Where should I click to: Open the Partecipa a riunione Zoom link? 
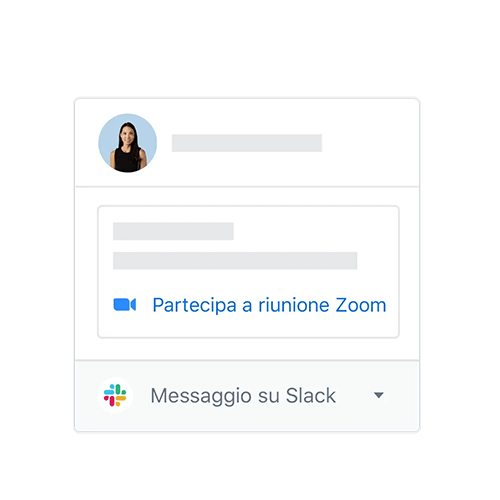point(269,305)
